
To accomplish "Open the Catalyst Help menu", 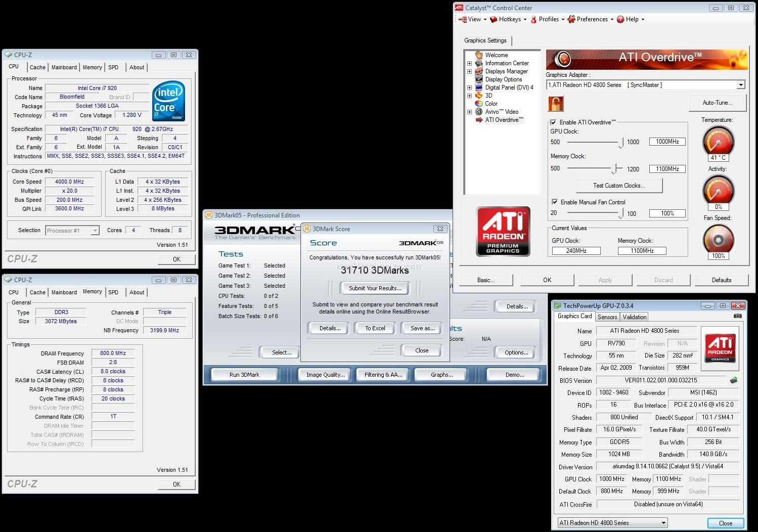I will [631, 19].
